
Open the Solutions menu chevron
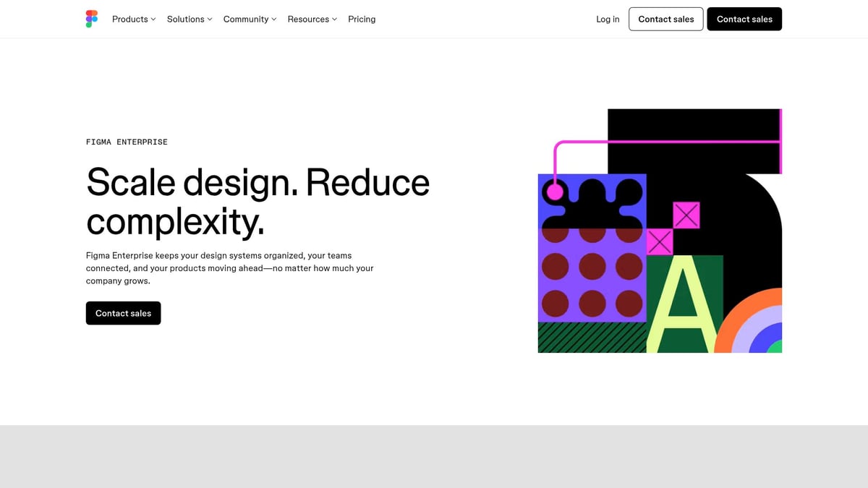[x=210, y=19]
